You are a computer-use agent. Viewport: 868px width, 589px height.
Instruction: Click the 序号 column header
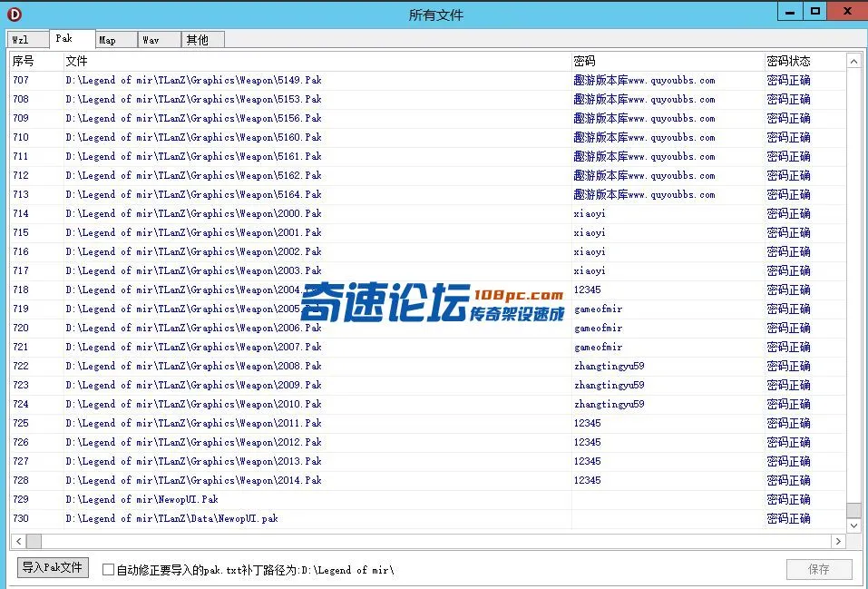[36, 61]
